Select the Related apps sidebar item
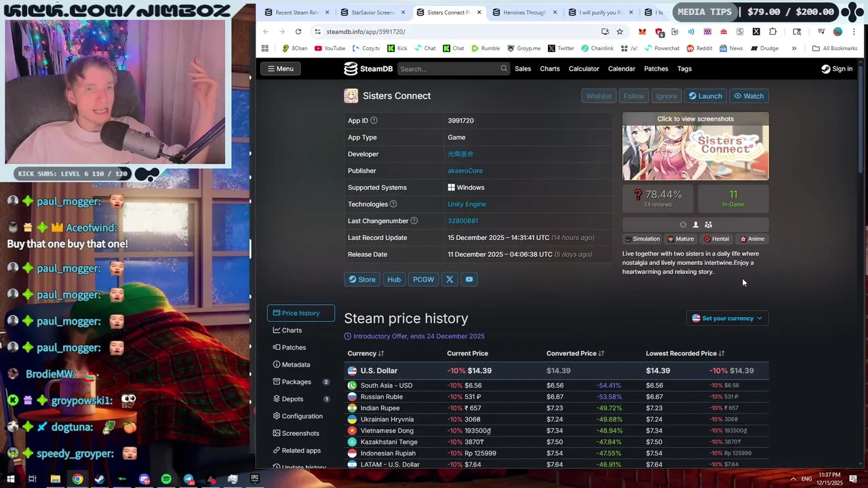This screenshot has height=488, width=868. click(301, 450)
